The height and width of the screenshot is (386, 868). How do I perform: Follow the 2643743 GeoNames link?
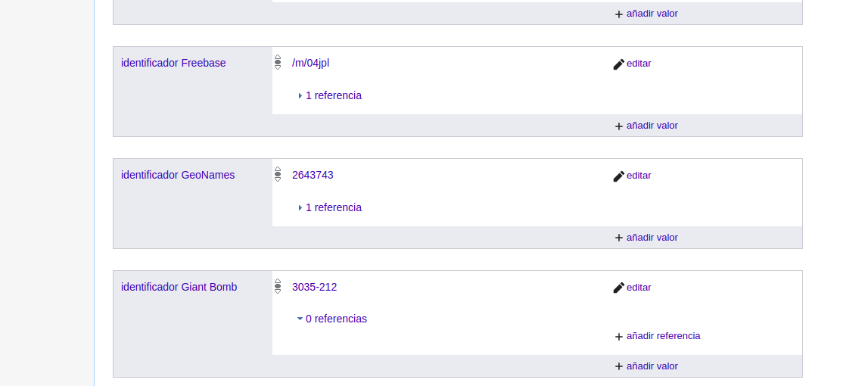click(313, 175)
